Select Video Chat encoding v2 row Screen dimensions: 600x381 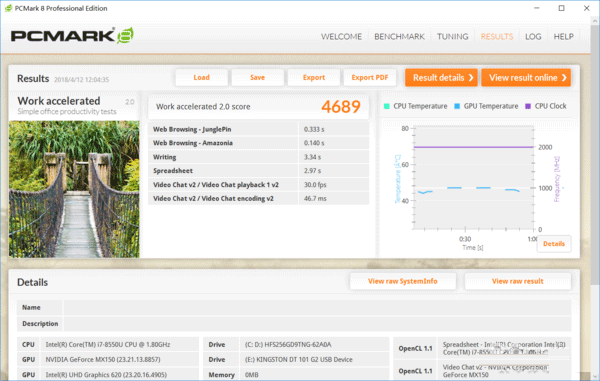[x=259, y=199]
